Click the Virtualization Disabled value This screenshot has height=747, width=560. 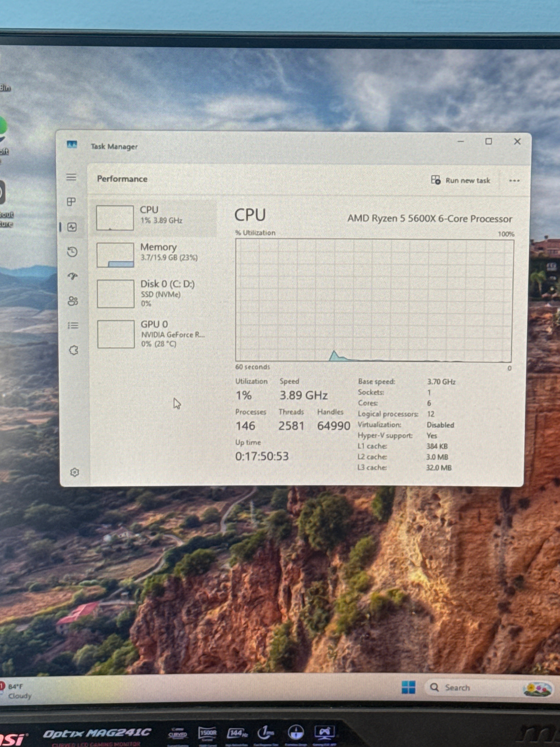(x=440, y=425)
